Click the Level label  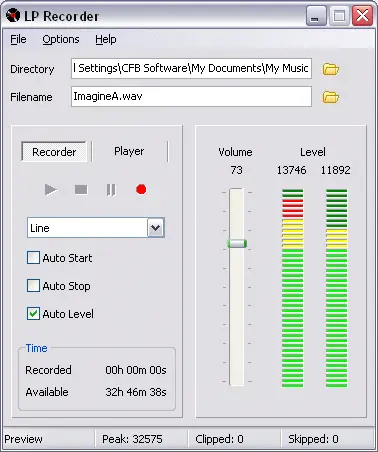coord(313,152)
